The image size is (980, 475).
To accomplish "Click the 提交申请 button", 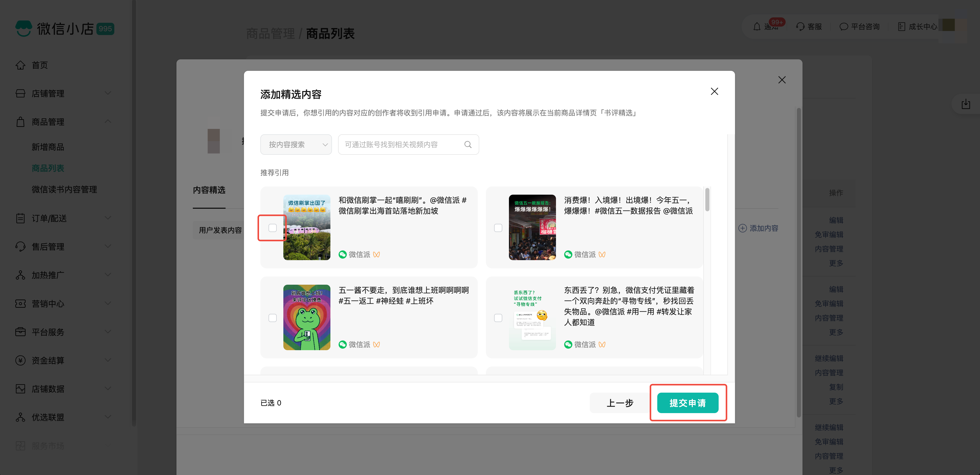I will coord(688,403).
